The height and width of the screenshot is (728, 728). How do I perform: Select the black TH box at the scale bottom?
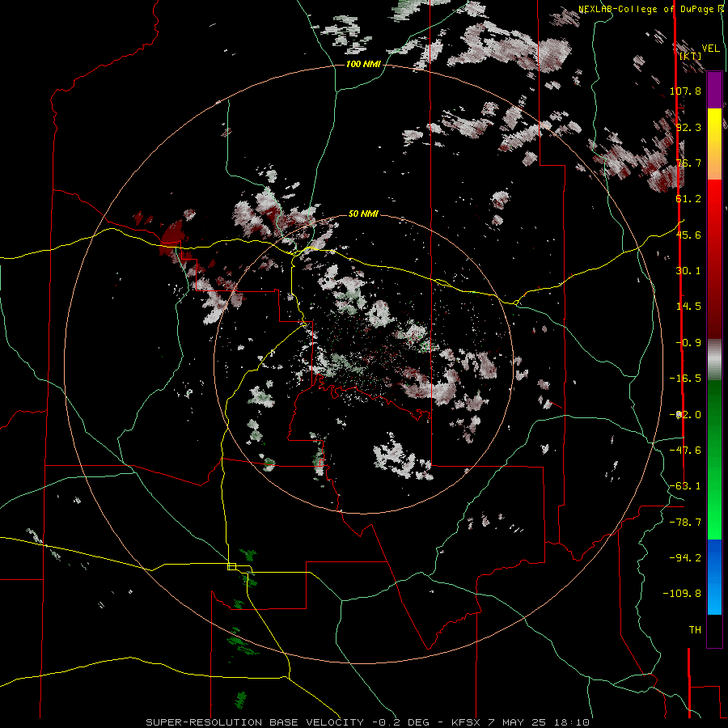(714, 631)
